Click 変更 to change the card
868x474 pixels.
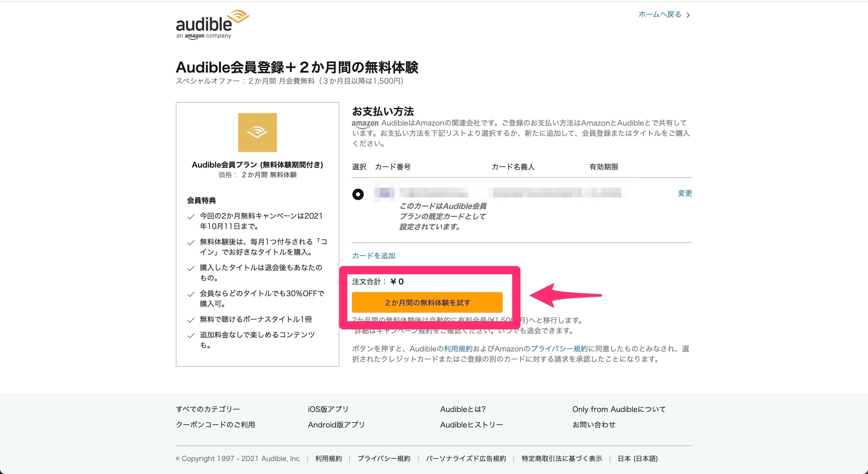[685, 193]
